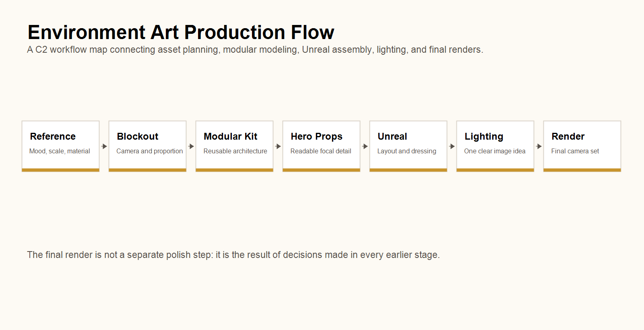
Task: Click 'Final camera set' description
Action: click(x=575, y=151)
